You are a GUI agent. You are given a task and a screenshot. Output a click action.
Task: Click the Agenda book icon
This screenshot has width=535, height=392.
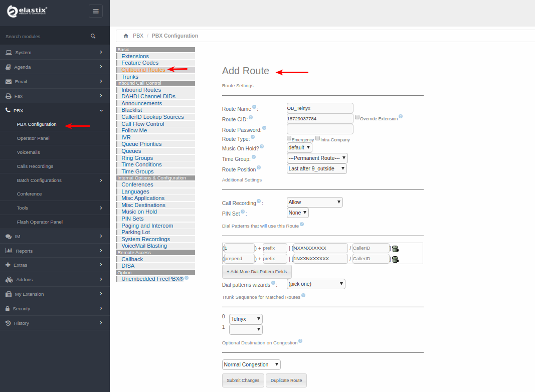8,67
